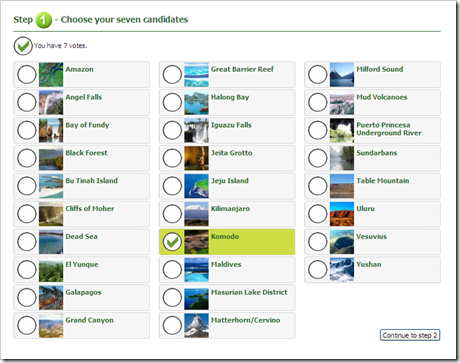Tick the Angel Falls checkbox
Viewport: 460px width, 363px height.
click(27, 102)
